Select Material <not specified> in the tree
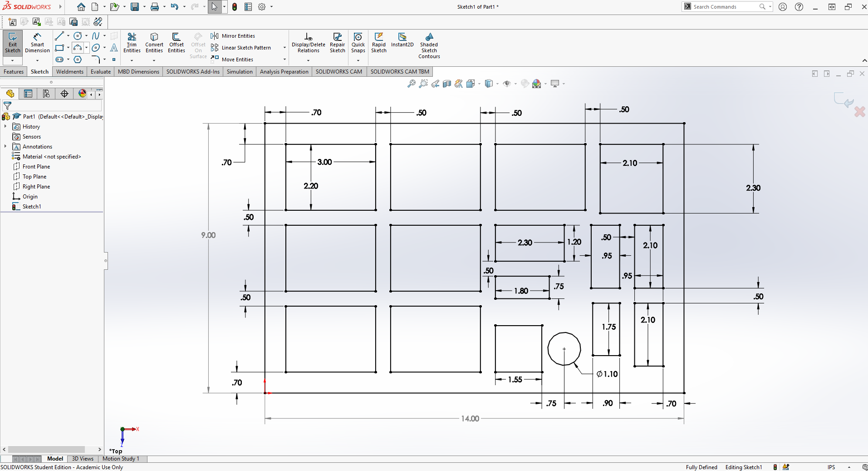This screenshot has height=471, width=868. pyautogui.click(x=52, y=157)
